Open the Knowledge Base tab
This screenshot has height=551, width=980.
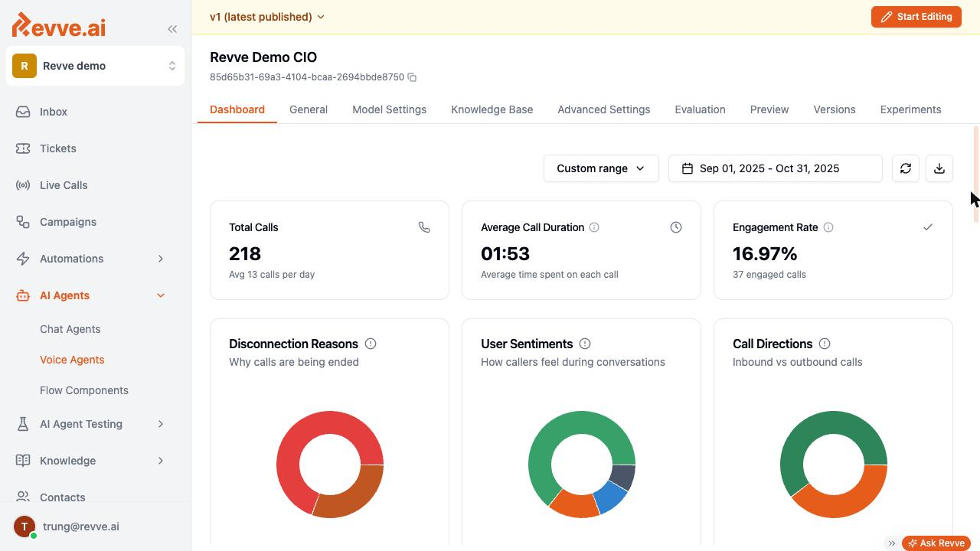pyautogui.click(x=492, y=109)
